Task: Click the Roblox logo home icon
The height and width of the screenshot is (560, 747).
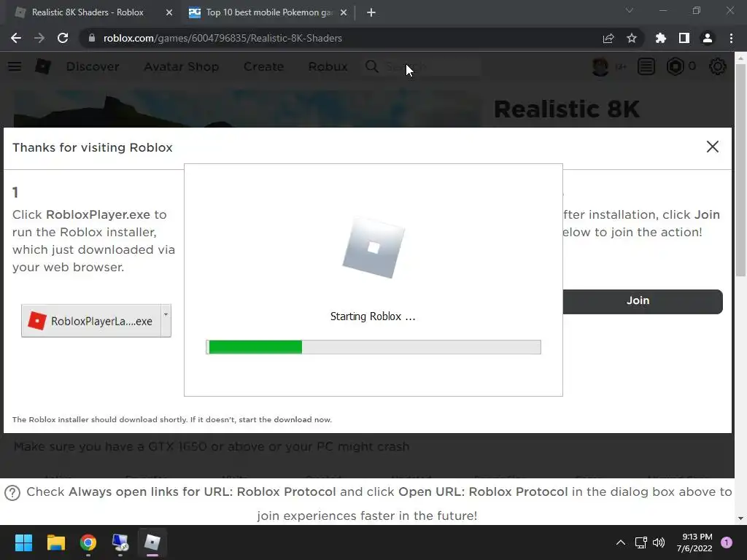Action: point(43,66)
